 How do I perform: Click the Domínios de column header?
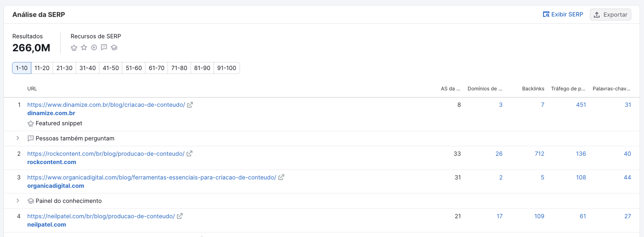click(485, 89)
